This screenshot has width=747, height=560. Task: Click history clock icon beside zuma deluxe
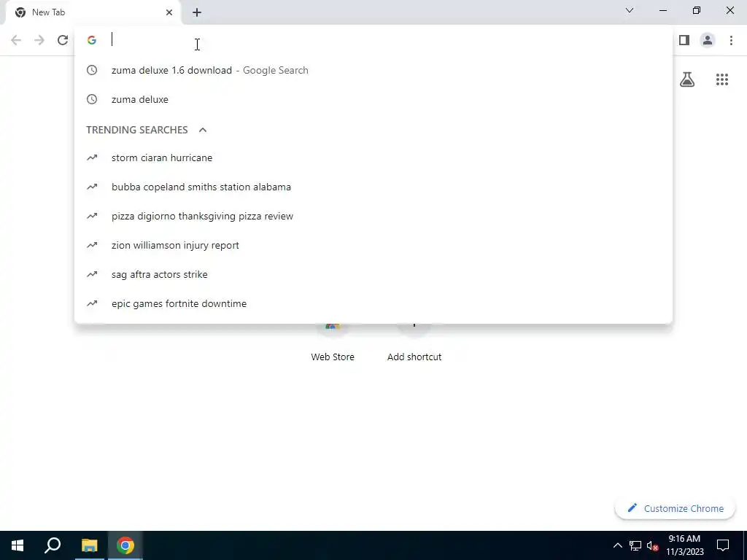(92, 99)
